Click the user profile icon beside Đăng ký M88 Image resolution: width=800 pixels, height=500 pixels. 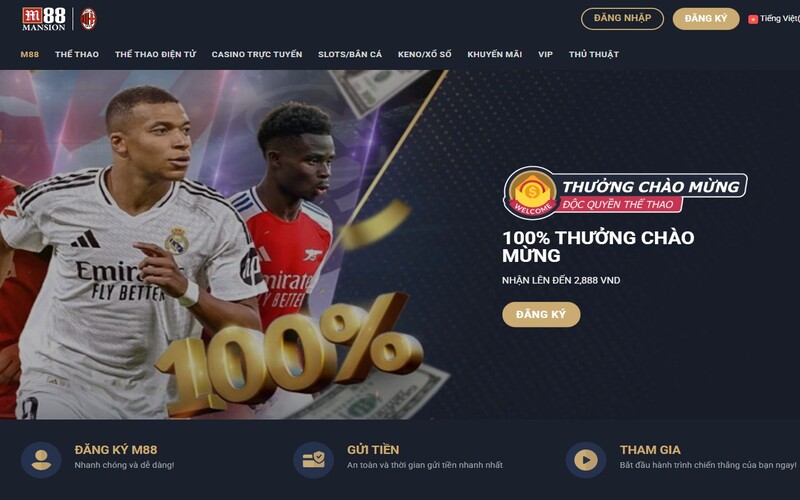coord(41,460)
